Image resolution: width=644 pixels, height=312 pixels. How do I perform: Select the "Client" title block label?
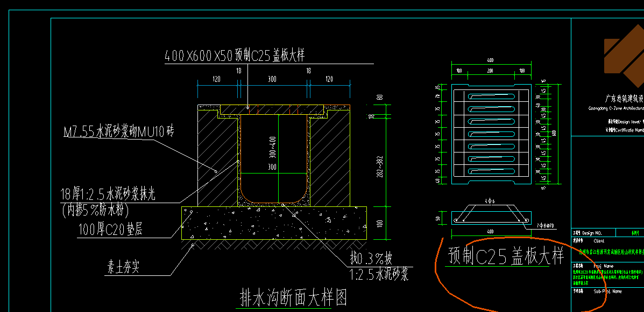[x=599, y=241]
